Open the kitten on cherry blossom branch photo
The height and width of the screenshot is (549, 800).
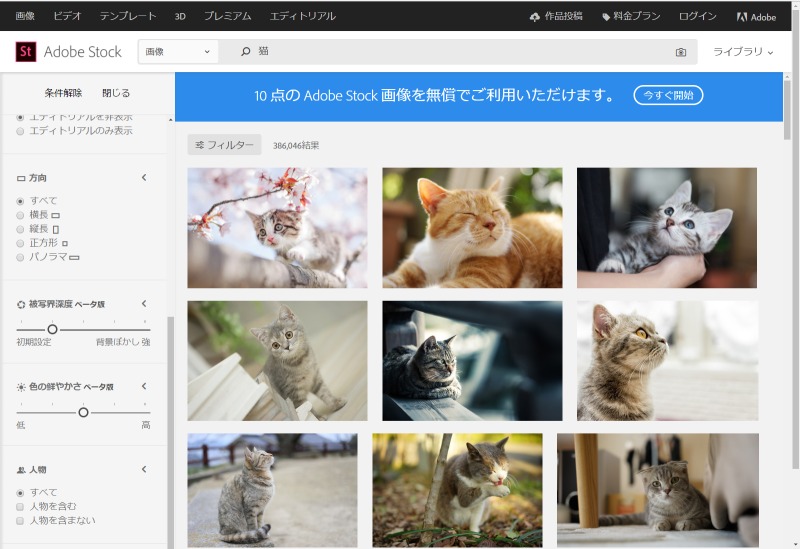click(x=277, y=228)
